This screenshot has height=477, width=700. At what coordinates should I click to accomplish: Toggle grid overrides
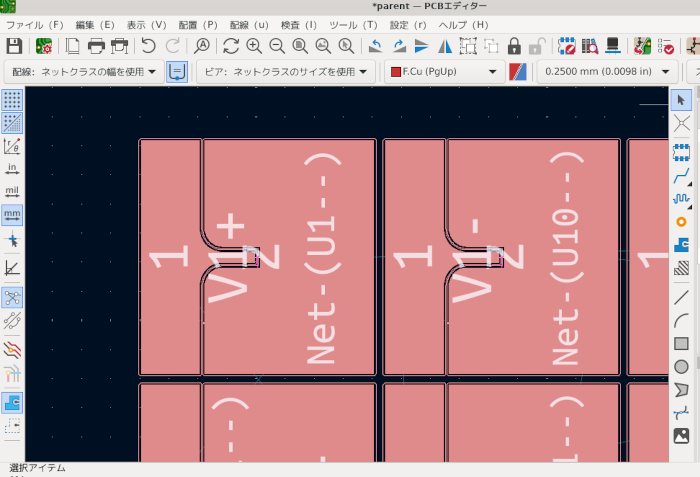point(12,123)
